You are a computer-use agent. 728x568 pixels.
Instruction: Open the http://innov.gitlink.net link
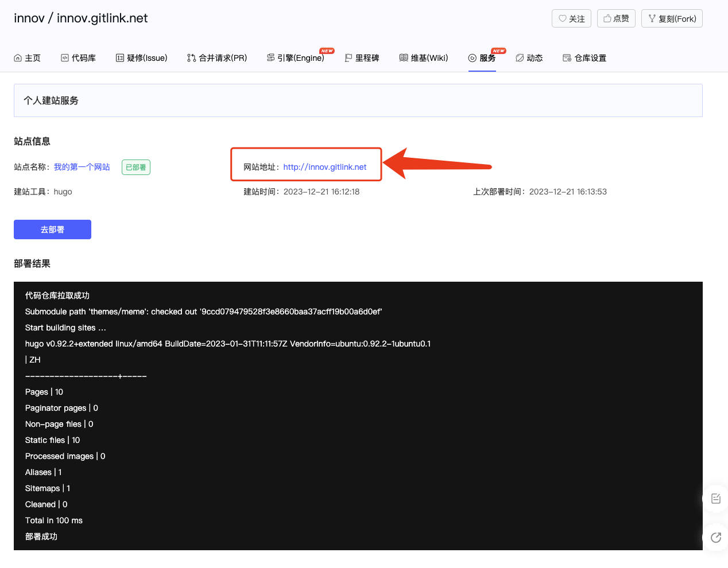[325, 167]
